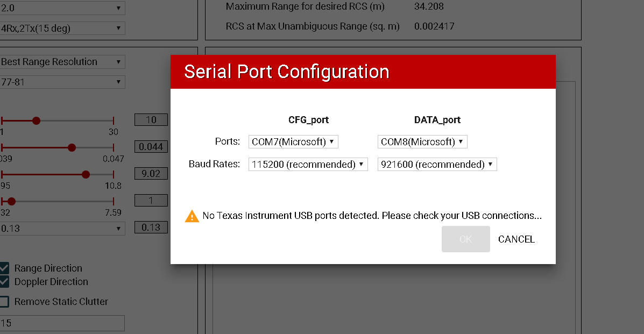
Task: Expand the 115200 baud rate dropdown
Action: point(308,165)
